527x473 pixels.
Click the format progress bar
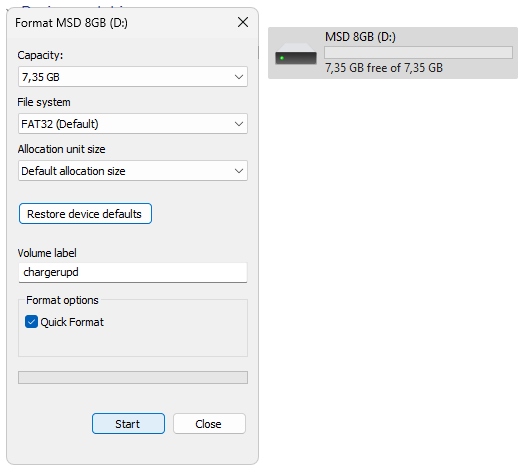133,378
